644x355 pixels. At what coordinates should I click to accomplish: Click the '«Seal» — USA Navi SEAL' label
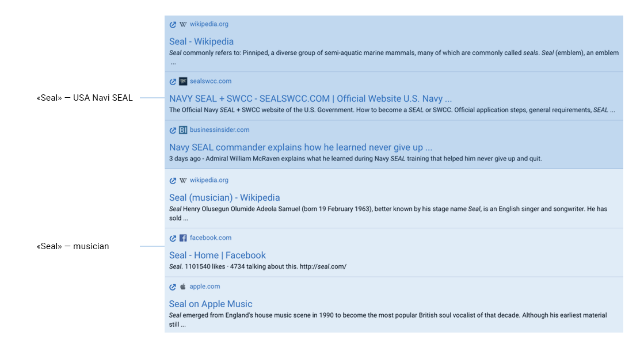(85, 98)
